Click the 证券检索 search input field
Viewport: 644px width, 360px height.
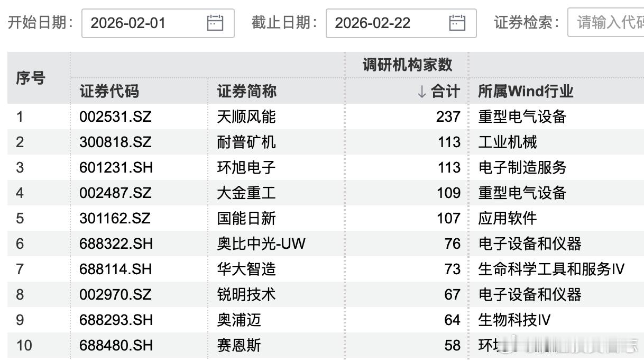tap(608, 23)
